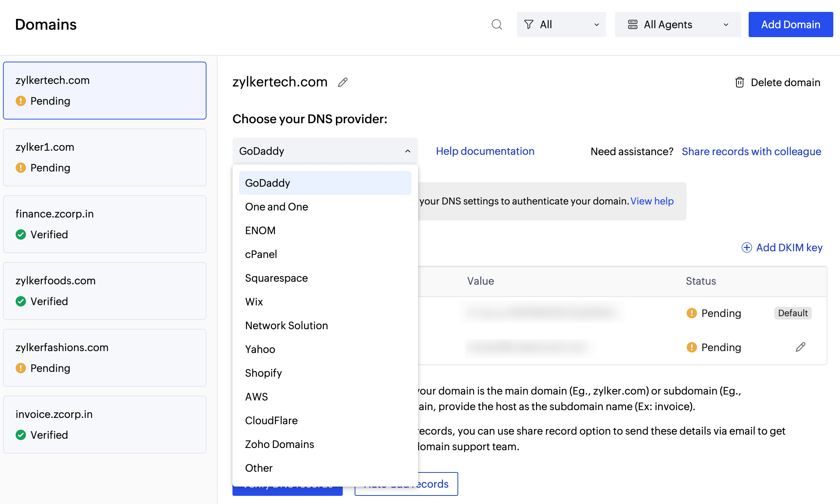
Task: Click the trash icon to delete domain
Action: point(739,82)
